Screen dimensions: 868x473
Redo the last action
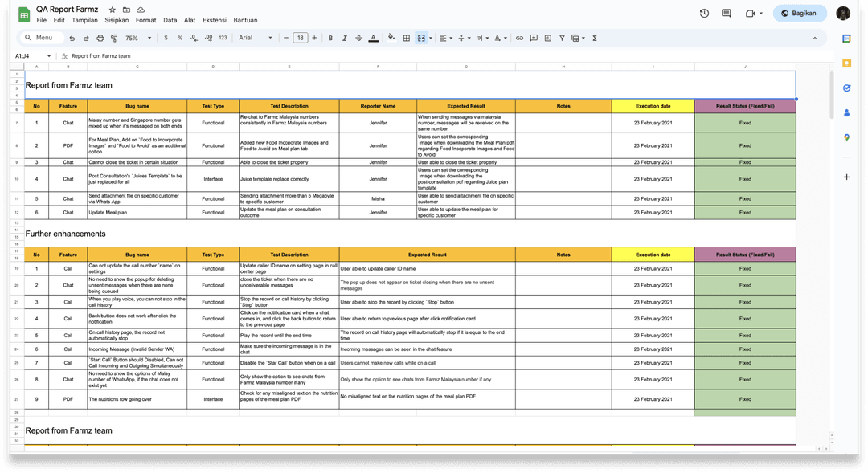click(86, 39)
